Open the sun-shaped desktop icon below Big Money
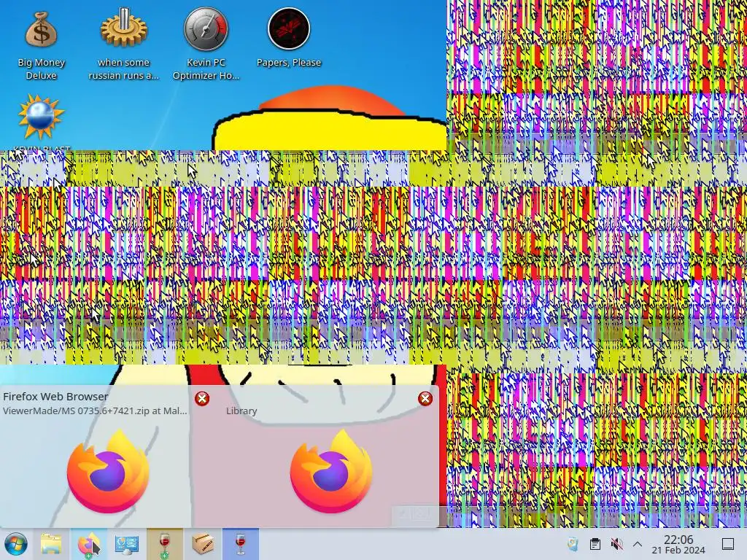The width and height of the screenshot is (747, 560). point(41,117)
